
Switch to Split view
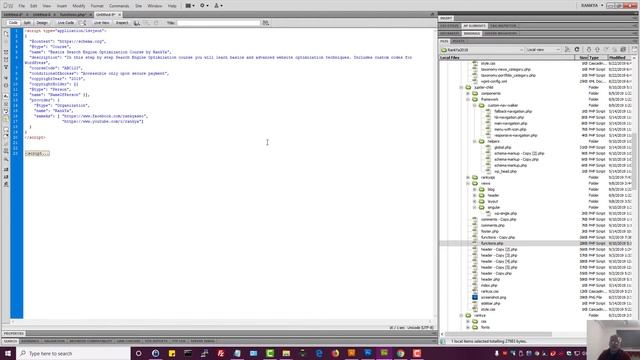[27, 23]
